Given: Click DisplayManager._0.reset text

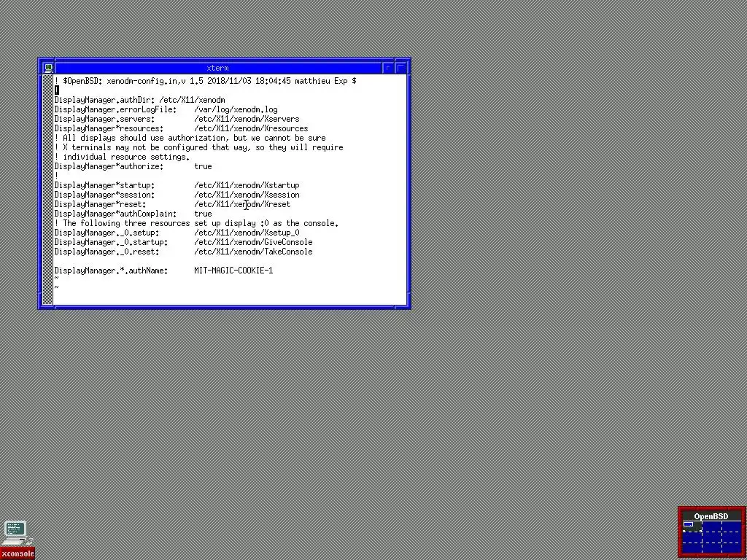Looking at the screenshot, I should pos(107,252).
